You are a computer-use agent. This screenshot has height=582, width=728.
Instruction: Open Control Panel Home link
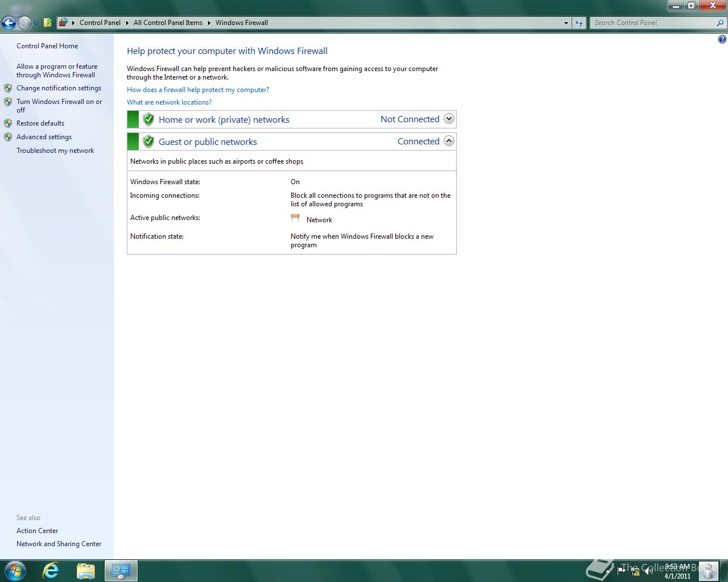[x=47, y=46]
